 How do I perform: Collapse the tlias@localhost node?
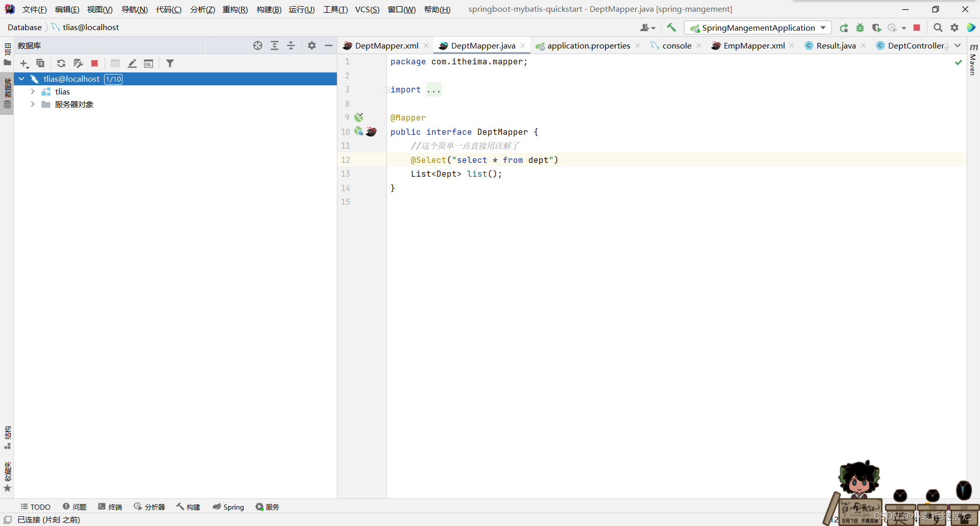21,79
